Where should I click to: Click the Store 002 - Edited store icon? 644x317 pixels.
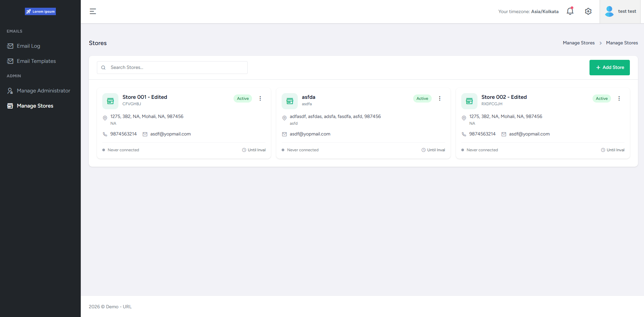pyautogui.click(x=469, y=101)
